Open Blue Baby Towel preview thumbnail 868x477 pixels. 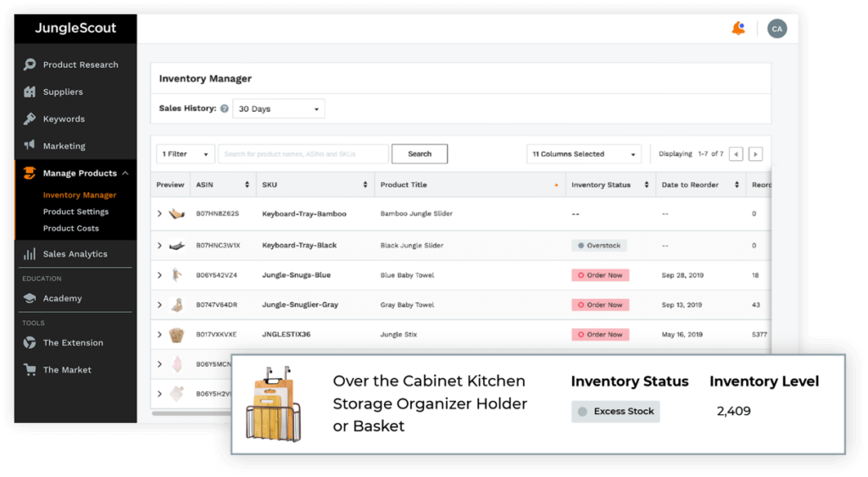(x=176, y=275)
